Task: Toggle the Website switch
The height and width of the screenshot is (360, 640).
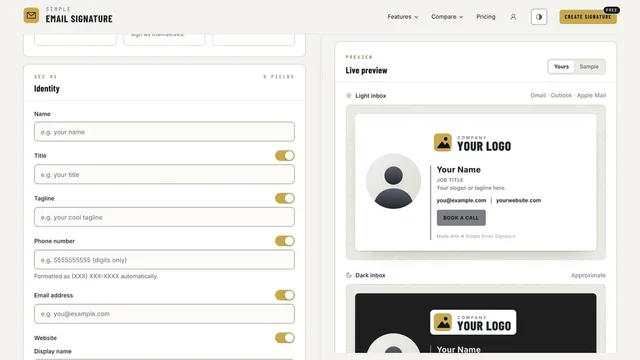Action: click(x=284, y=338)
